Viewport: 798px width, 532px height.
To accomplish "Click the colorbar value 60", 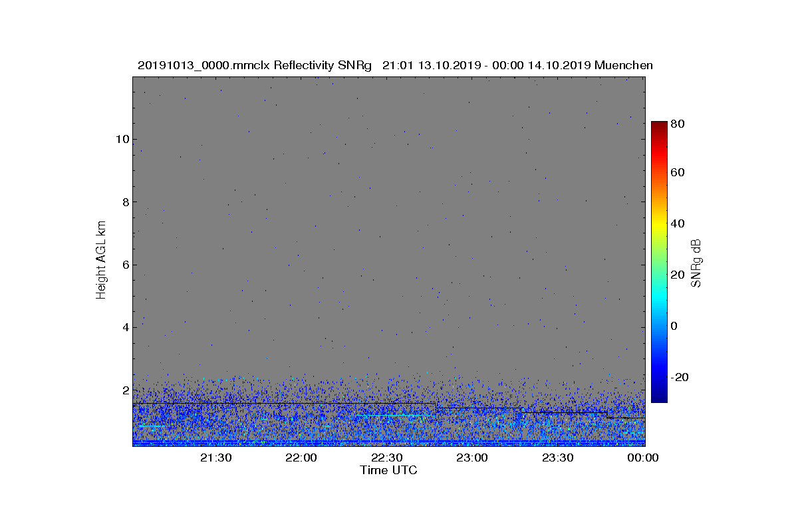I will (678, 173).
